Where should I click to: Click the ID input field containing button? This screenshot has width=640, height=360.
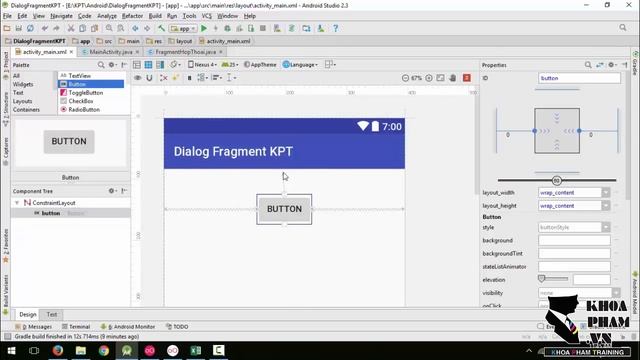point(579,78)
